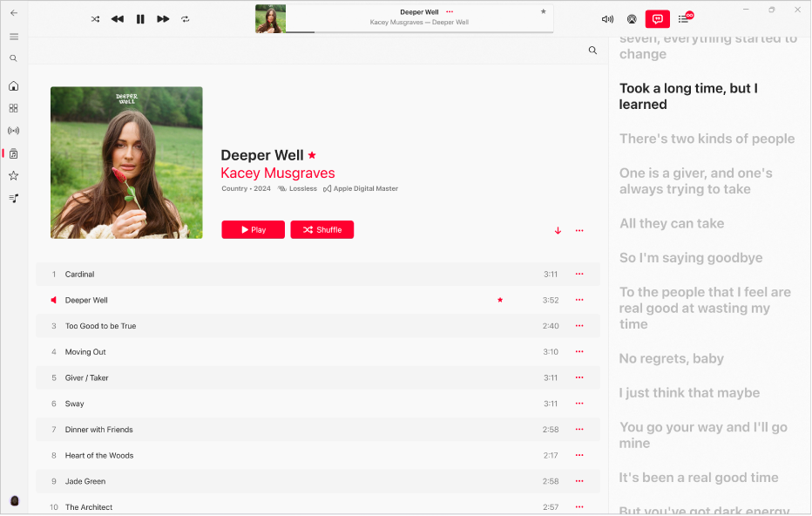Open more options for the track Cardinal
Screen dimensions: 812x516
tap(579, 274)
